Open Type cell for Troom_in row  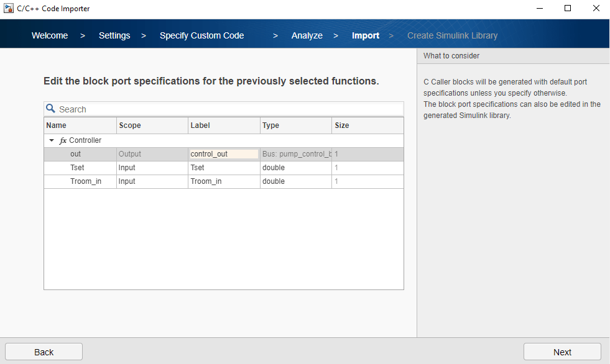[x=295, y=181]
